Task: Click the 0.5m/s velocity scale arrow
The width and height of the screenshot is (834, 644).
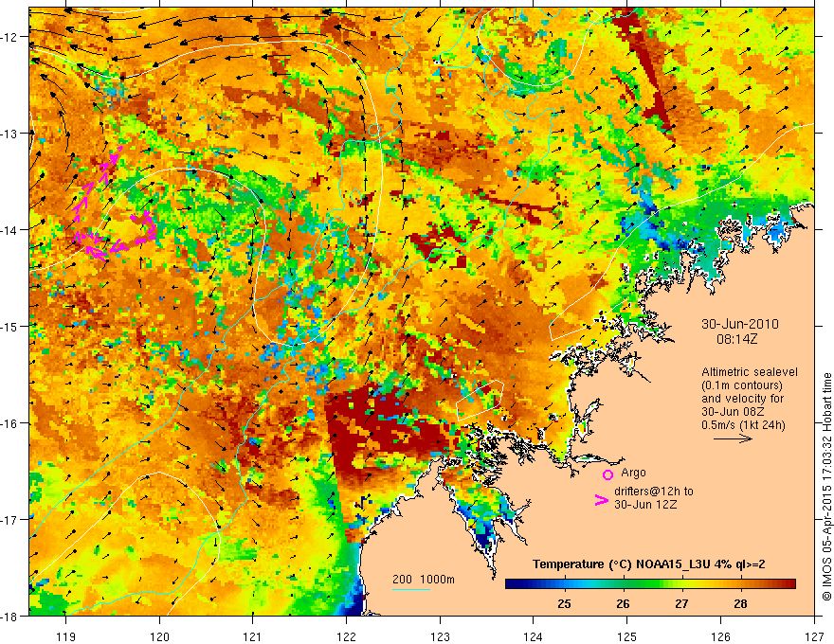Action: click(733, 438)
